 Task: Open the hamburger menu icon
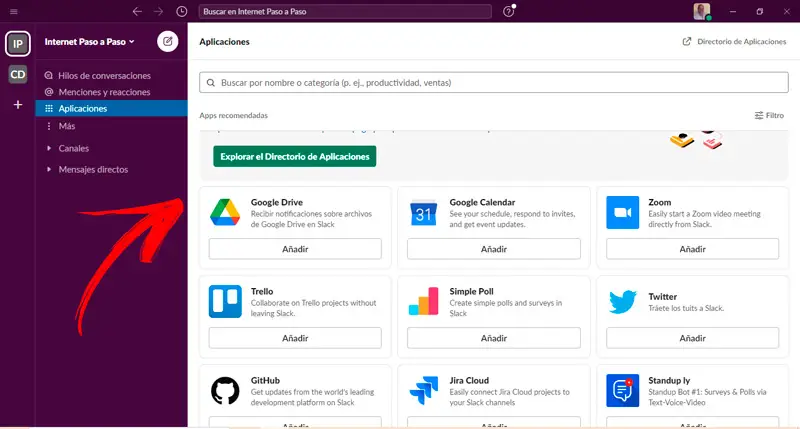tap(13, 12)
